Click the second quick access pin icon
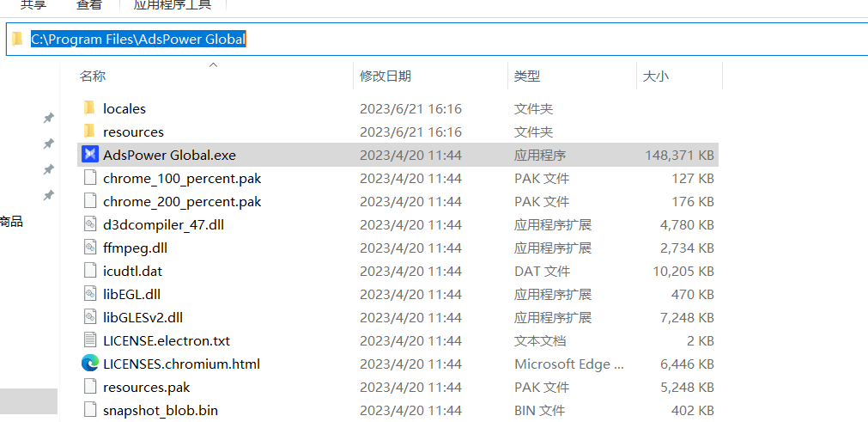The width and height of the screenshot is (868, 422). tap(49, 144)
